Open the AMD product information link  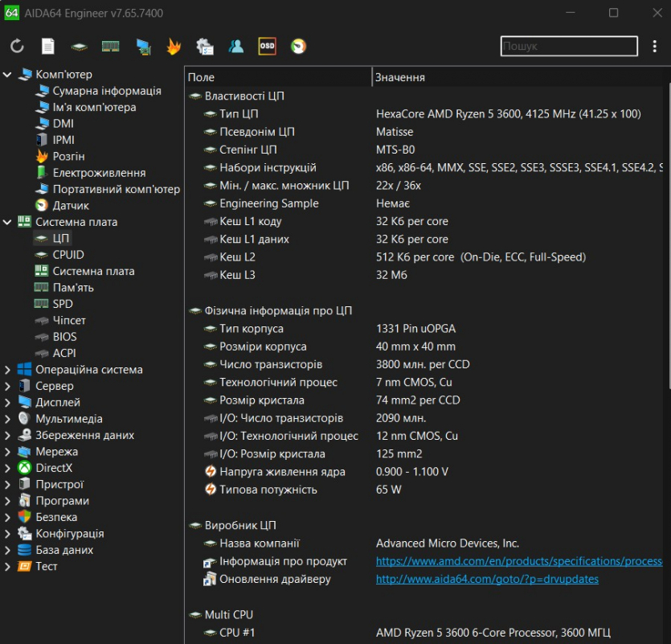click(x=518, y=561)
